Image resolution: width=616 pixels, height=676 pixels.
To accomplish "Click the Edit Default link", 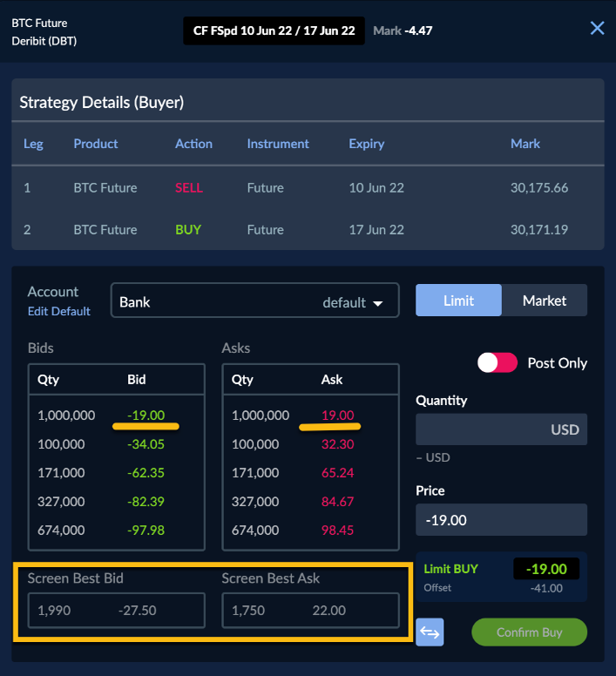I will tap(59, 311).
